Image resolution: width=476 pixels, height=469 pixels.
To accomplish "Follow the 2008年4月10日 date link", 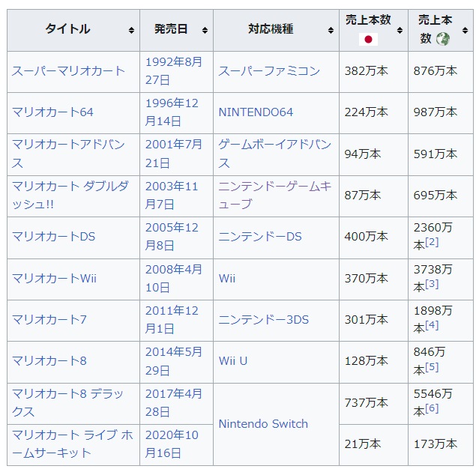I will (174, 278).
